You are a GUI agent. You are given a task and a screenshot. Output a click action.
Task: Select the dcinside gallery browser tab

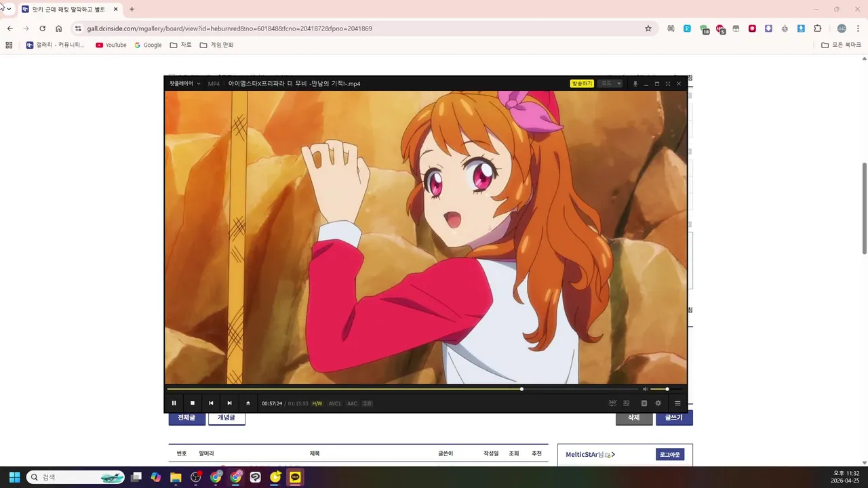point(71,9)
